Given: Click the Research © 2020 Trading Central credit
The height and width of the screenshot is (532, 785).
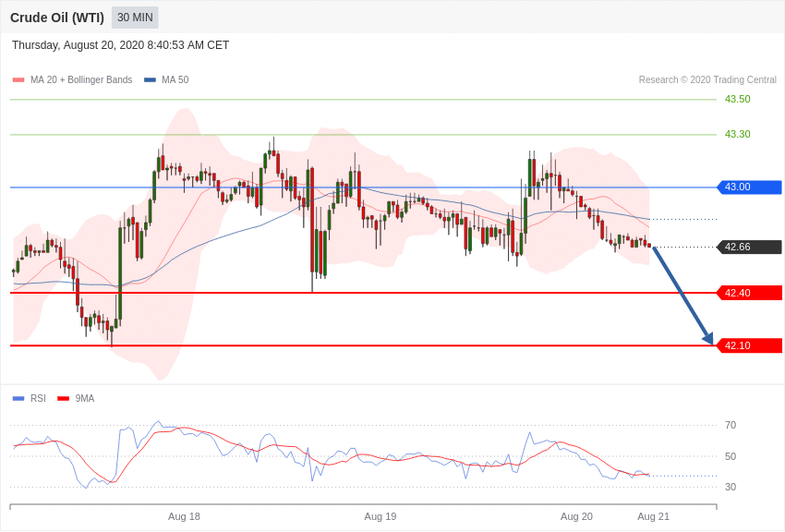Looking at the screenshot, I should click(707, 80).
